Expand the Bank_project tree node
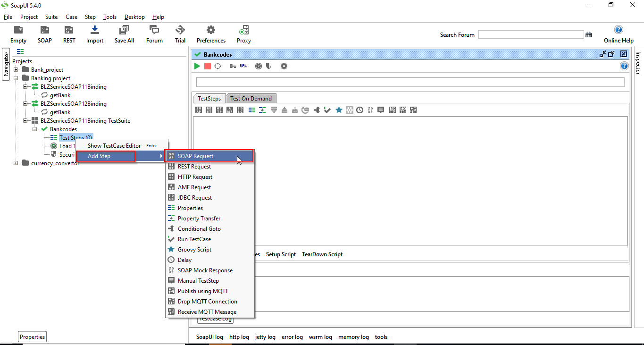This screenshot has height=345, width=644. coord(16,69)
